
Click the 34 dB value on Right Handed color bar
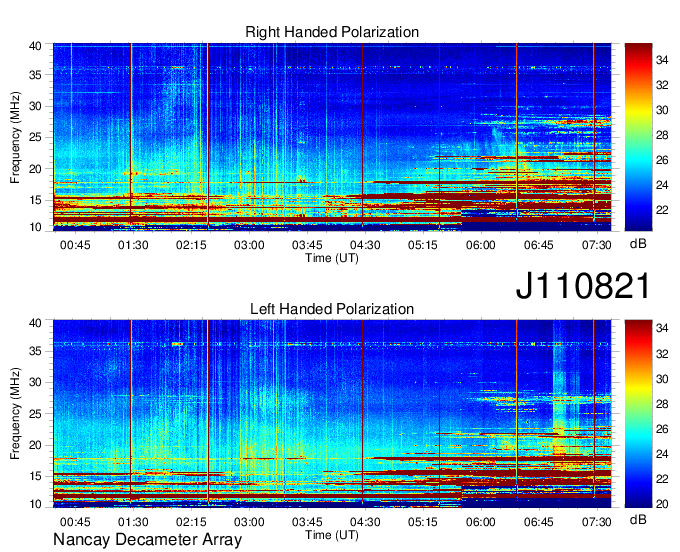point(662,60)
